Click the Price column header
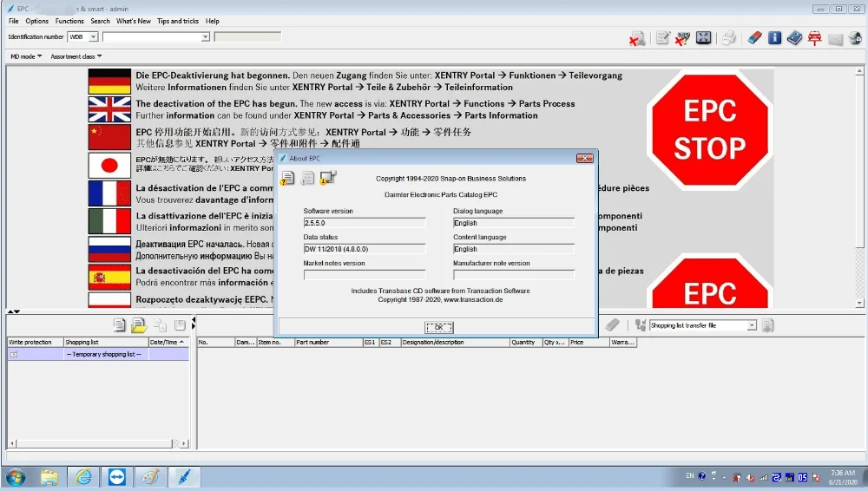This screenshot has width=868, height=491. pos(589,342)
